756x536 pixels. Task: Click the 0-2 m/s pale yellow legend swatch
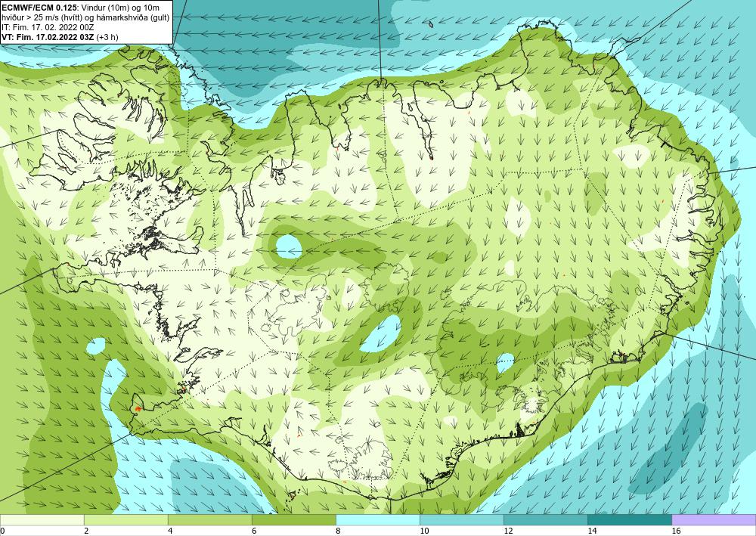coord(42,520)
